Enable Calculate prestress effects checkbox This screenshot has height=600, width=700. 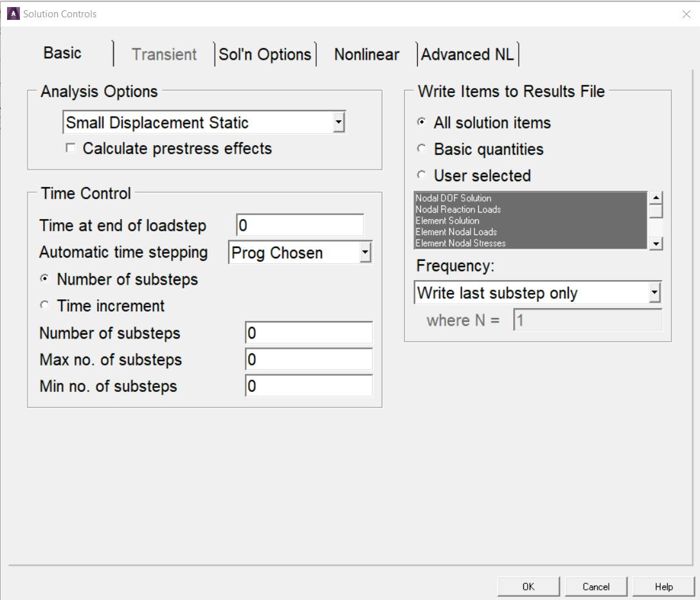tap(70, 148)
